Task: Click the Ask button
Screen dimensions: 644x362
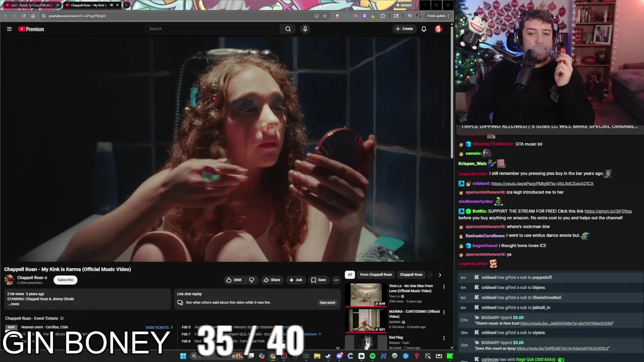Action: [295, 280]
